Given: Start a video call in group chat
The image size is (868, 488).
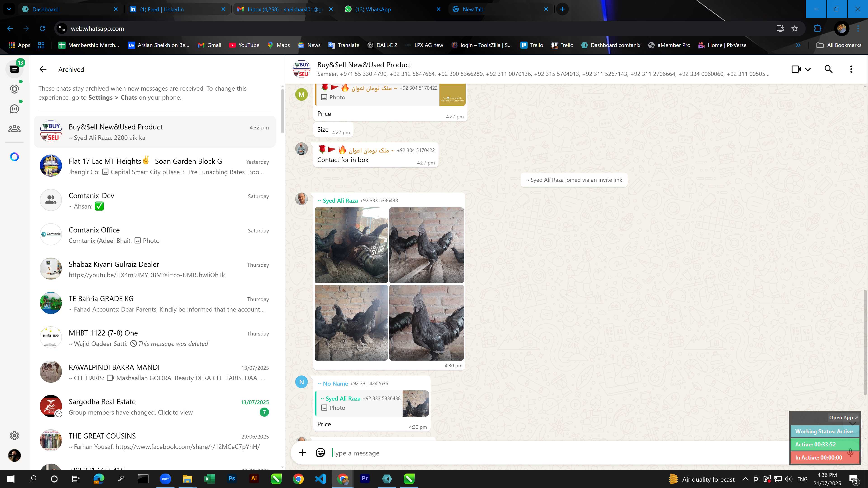Looking at the screenshot, I should point(796,69).
